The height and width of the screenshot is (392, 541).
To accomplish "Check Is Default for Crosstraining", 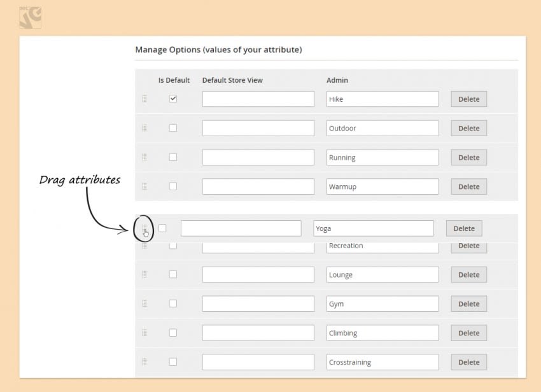I will [173, 361].
